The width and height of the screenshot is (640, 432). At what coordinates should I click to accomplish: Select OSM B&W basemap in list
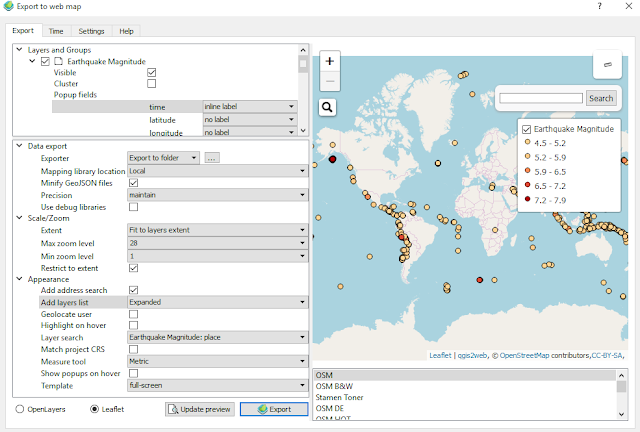[464, 386]
